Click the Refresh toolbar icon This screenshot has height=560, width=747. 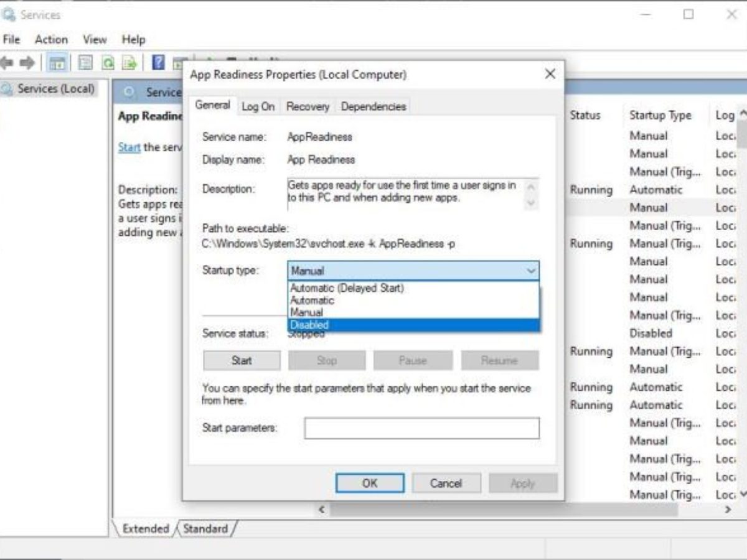point(108,62)
